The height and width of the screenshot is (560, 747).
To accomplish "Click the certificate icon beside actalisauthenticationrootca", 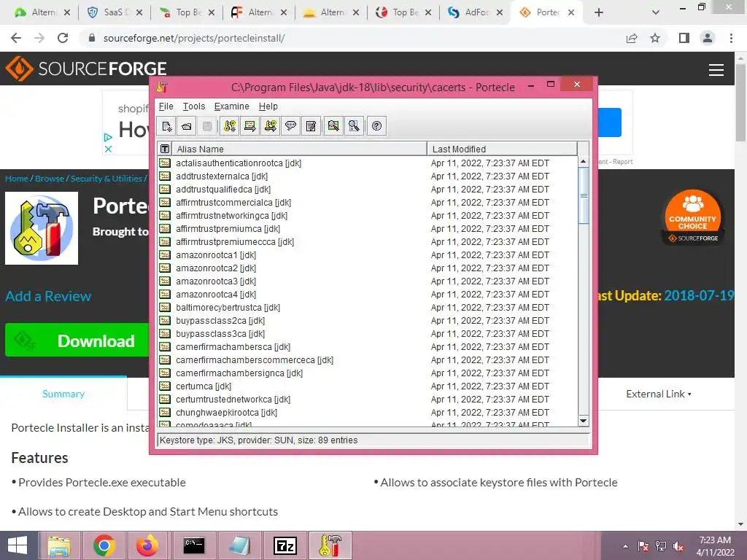I will [165, 163].
